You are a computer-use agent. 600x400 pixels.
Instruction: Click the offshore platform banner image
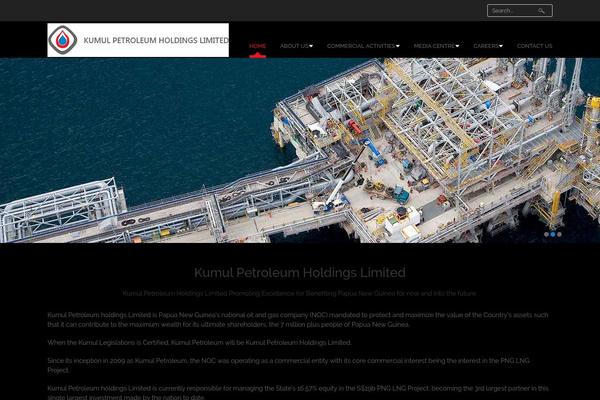pyautogui.click(x=300, y=150)
